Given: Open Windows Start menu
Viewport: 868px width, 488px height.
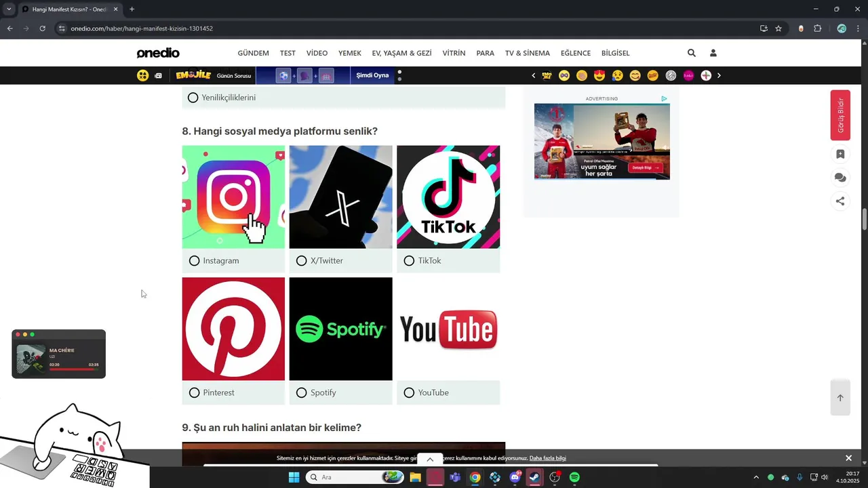Looking at the screenshot, I should [x=294, y=477].
